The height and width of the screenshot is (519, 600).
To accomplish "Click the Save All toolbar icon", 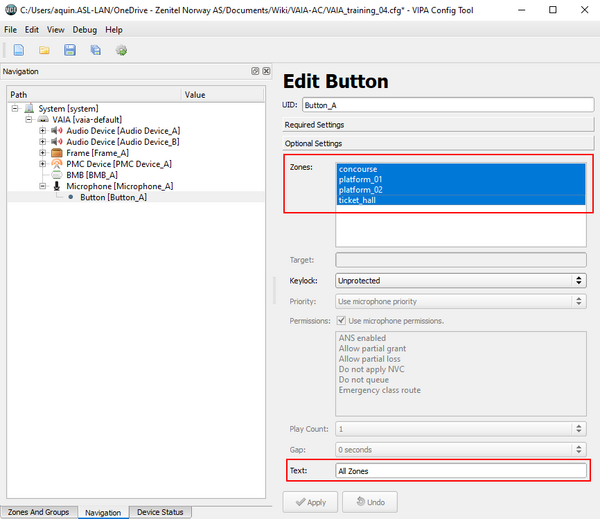I will coord(95,50).
